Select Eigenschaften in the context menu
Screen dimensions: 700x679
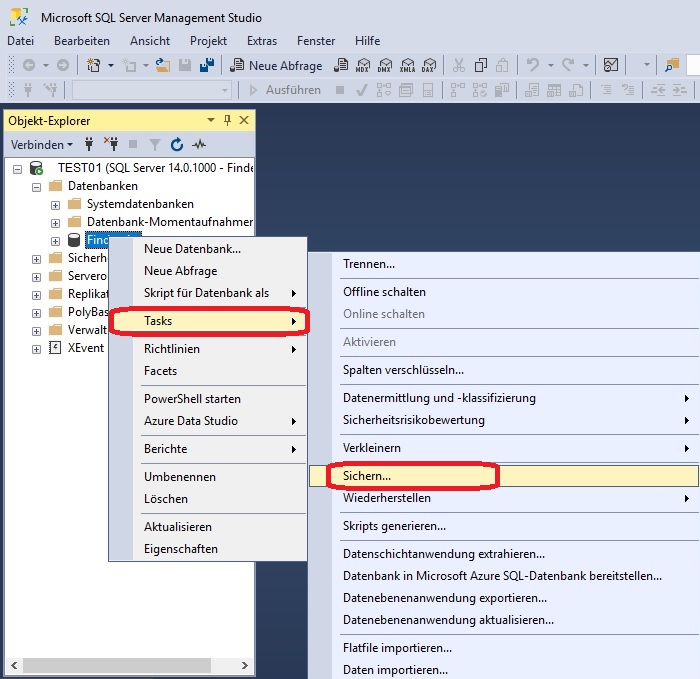pos(208,549)
